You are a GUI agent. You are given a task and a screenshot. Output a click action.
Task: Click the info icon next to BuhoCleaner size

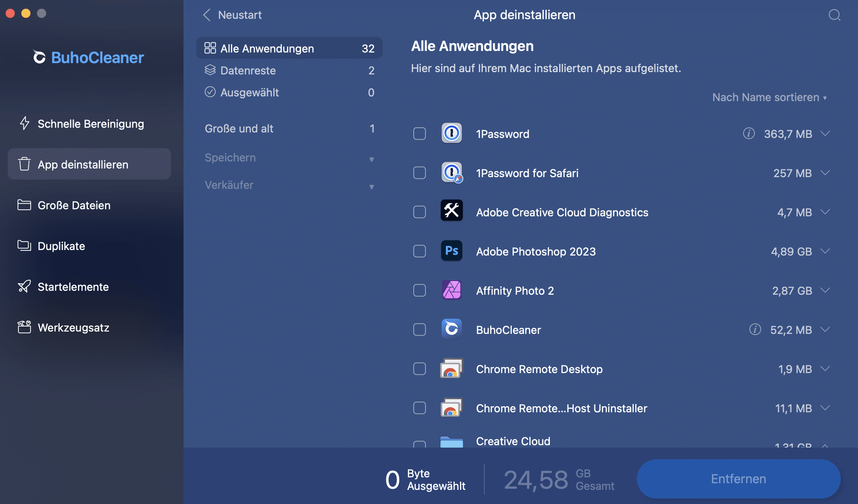(x=755, y=330)
